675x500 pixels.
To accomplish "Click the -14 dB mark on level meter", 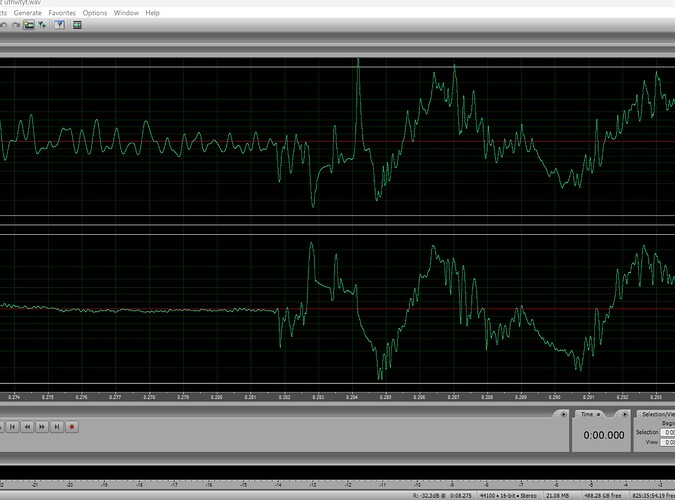I will [x=278, y=484].
